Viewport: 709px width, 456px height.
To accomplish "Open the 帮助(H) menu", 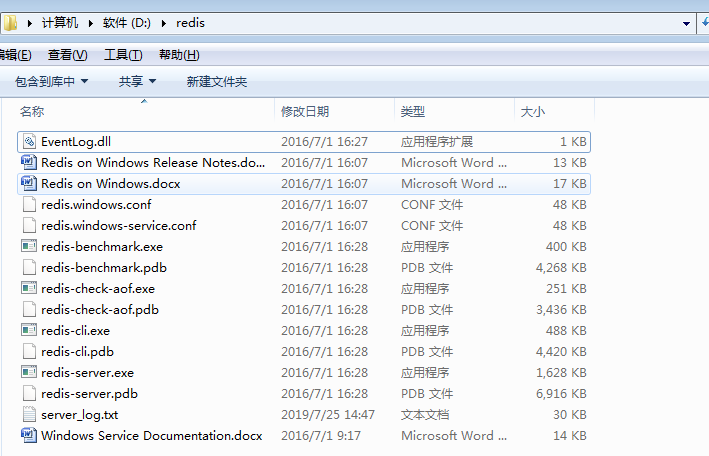I will [179, 55].
